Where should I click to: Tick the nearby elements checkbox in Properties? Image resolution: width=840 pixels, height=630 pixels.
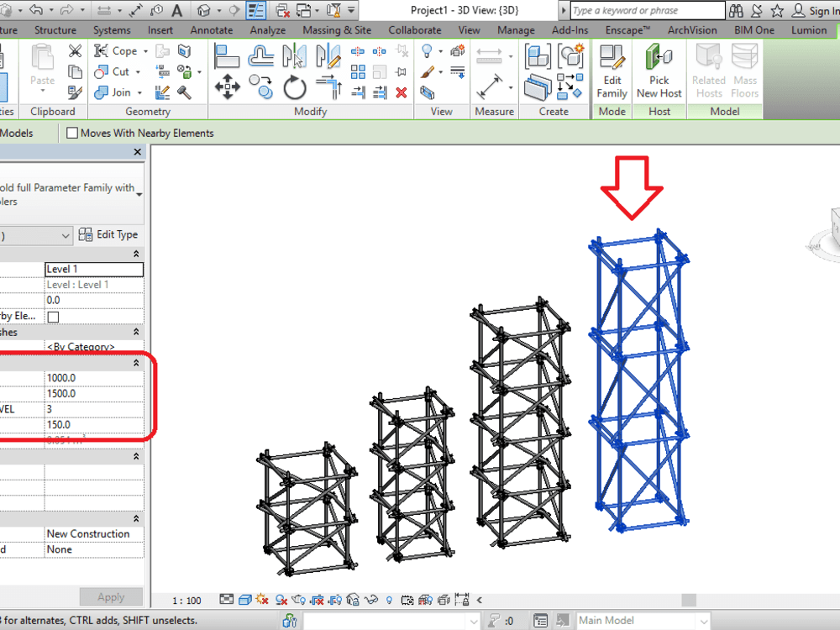point(53,317)
